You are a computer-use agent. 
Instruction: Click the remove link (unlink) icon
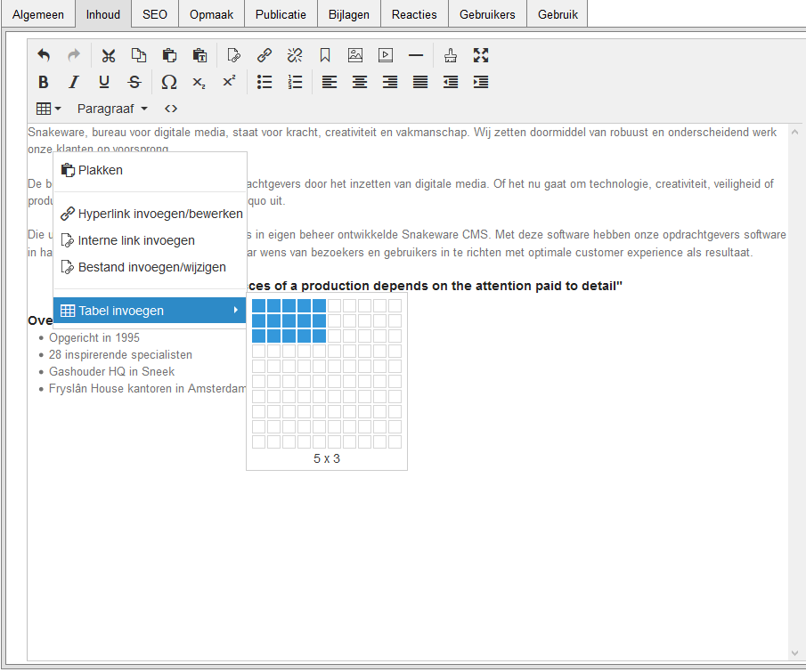click(295, 55)
